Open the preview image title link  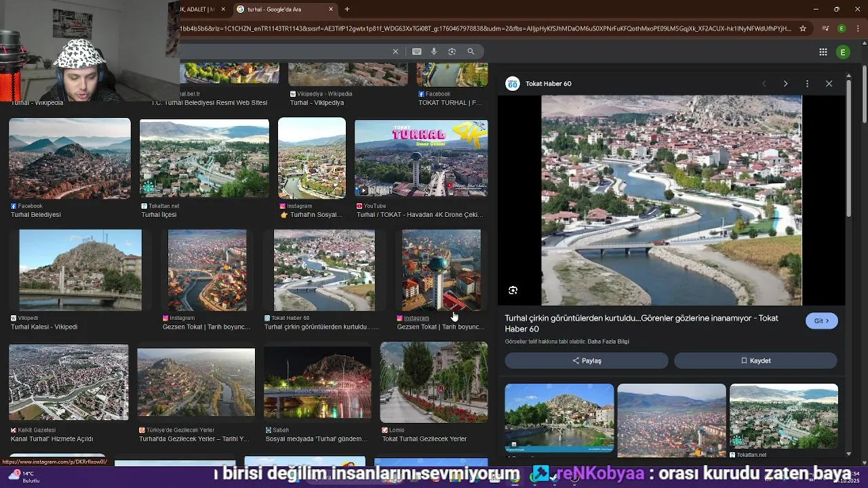[x=642, y=323]
